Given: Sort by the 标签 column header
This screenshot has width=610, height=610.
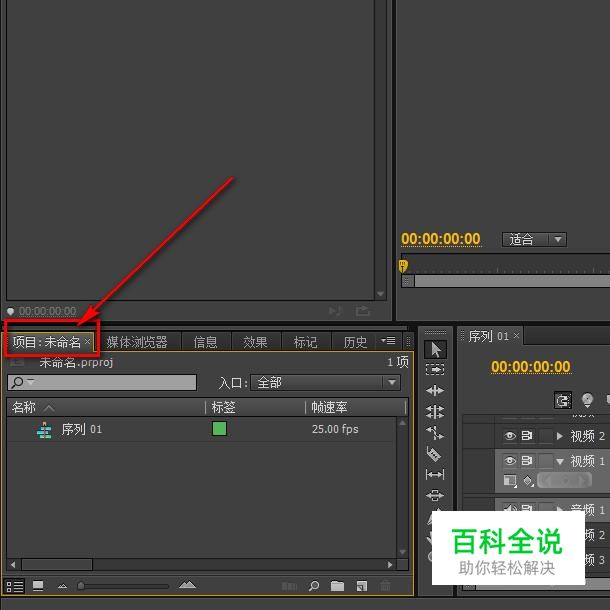Looking at the screenshot, I should (223, 407).
